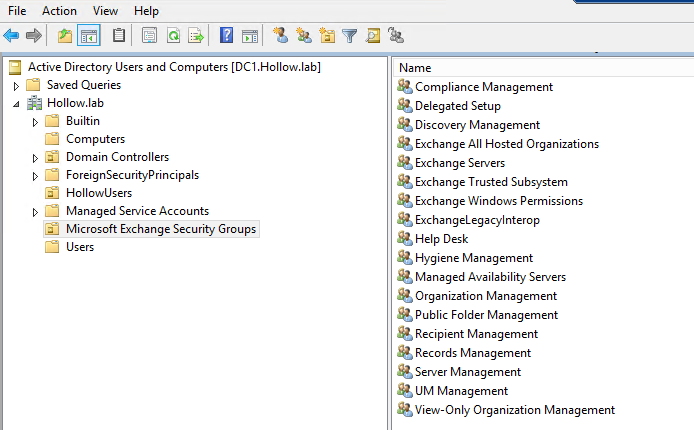The width and height of the screenshot is (694, 430).
Task: Select the Organization Management group
Action: tap(486, 296)
